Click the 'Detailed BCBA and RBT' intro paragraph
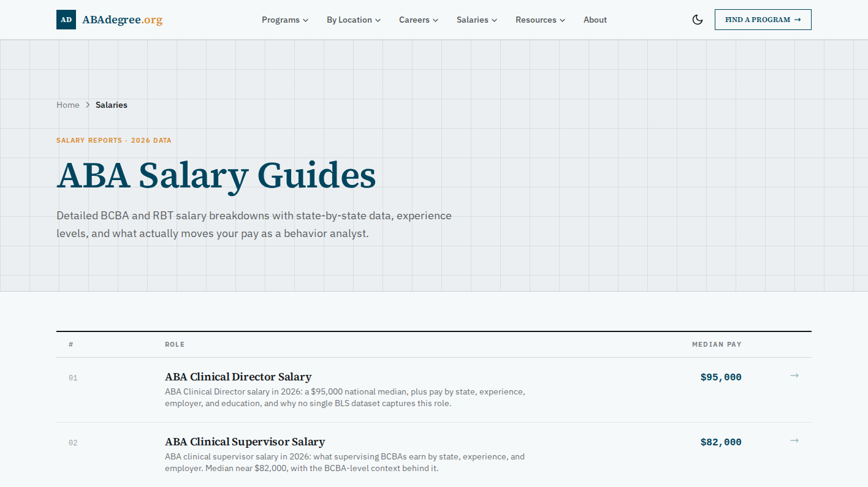Image resolution: width=868 pixels, height=487 pixels. (254, 224)
